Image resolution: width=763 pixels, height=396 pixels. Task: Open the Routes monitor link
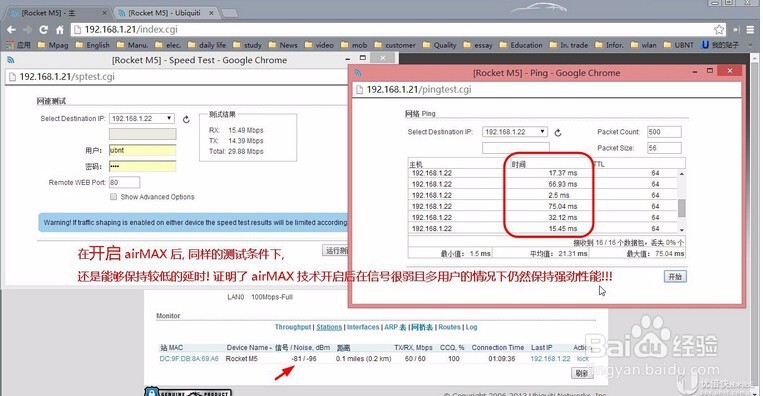click(x=449, y=327)
